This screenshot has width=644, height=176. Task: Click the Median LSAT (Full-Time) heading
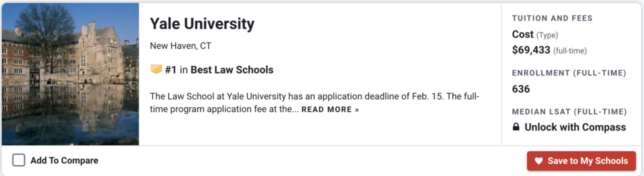(569, 112)
